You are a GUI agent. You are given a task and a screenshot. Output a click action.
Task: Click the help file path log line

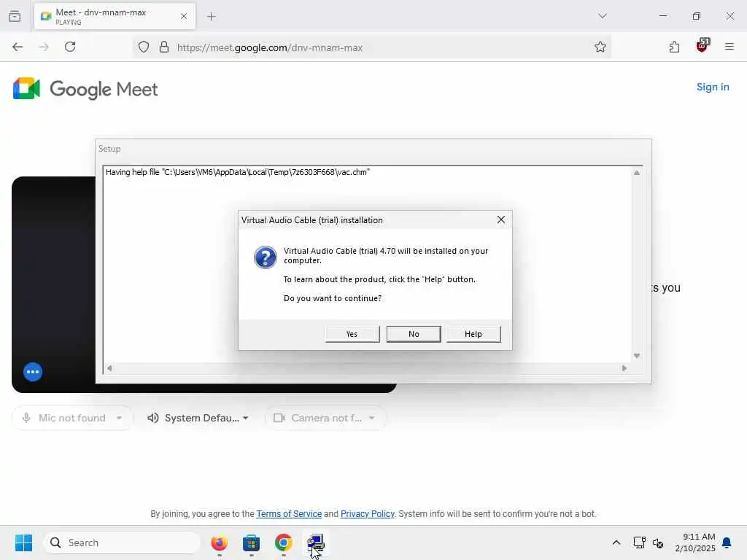pos(238,172)
